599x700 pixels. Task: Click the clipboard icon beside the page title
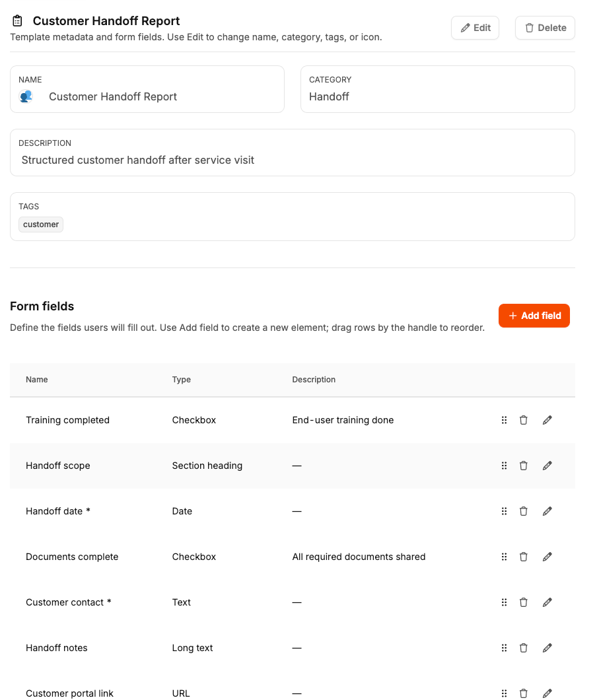click(18, 21)
